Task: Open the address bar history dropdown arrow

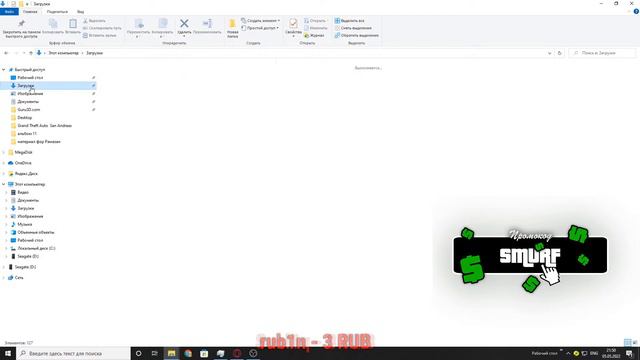Action: [549, 53]
